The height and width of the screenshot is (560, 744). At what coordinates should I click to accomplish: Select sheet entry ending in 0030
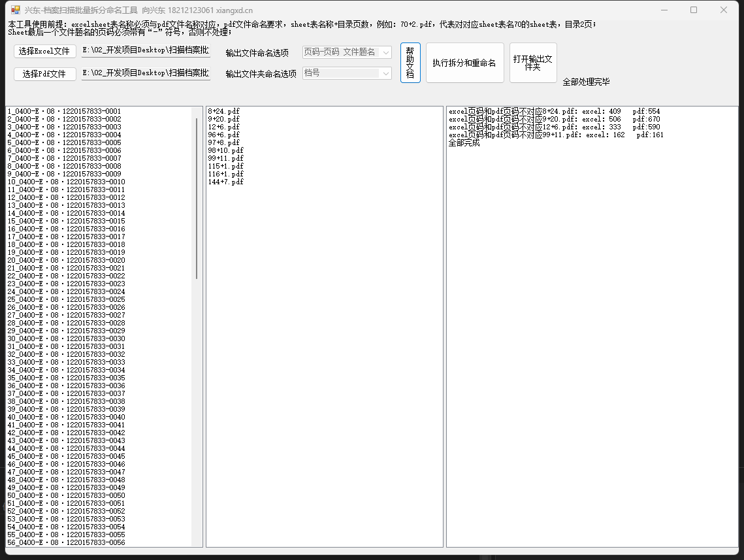(x=66, y=339)
